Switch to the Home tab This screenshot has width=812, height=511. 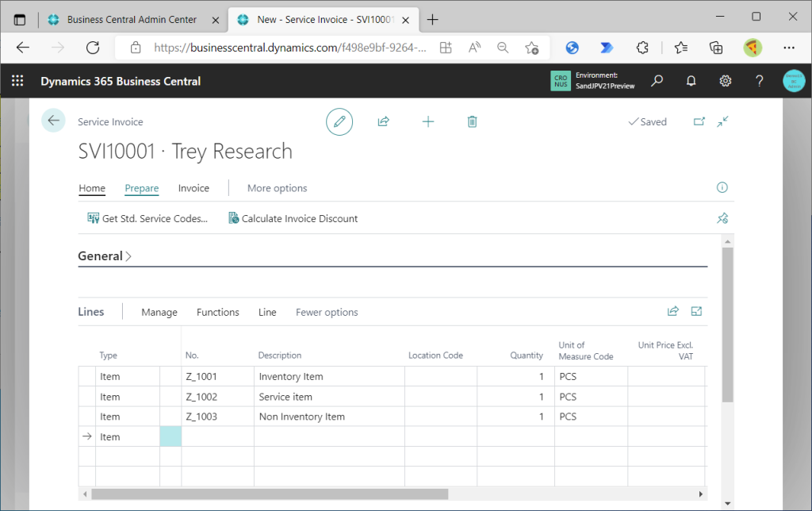(92, 188)
